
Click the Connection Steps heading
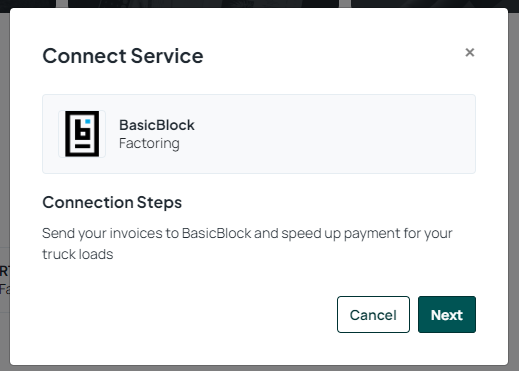[x=112, y=202]
